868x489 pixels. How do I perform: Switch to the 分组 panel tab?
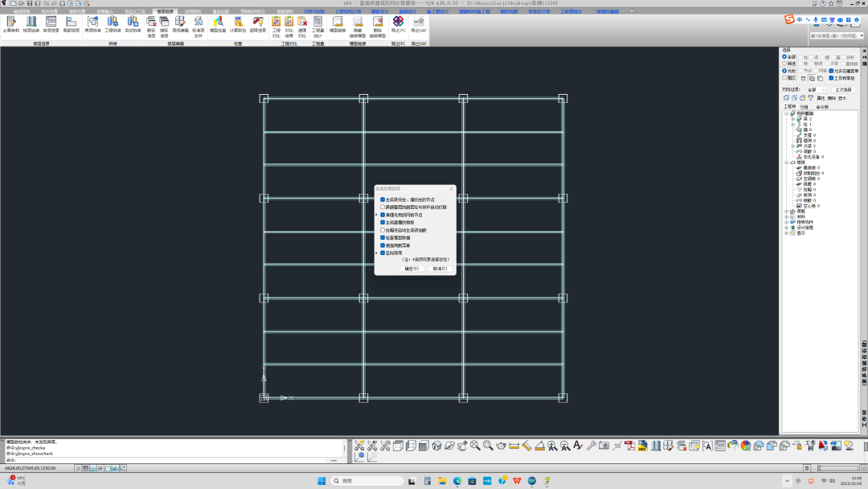[804, 107]
